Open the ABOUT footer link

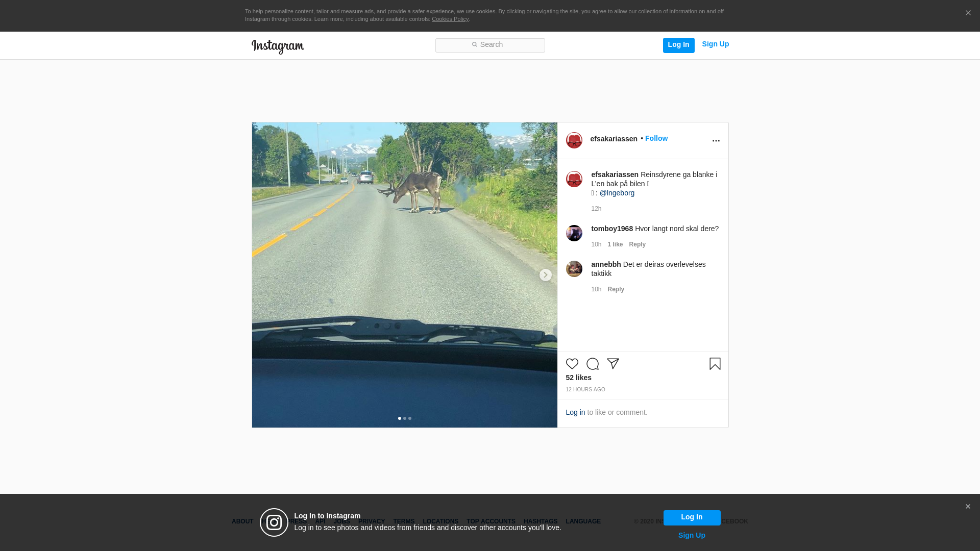point(242,521)
